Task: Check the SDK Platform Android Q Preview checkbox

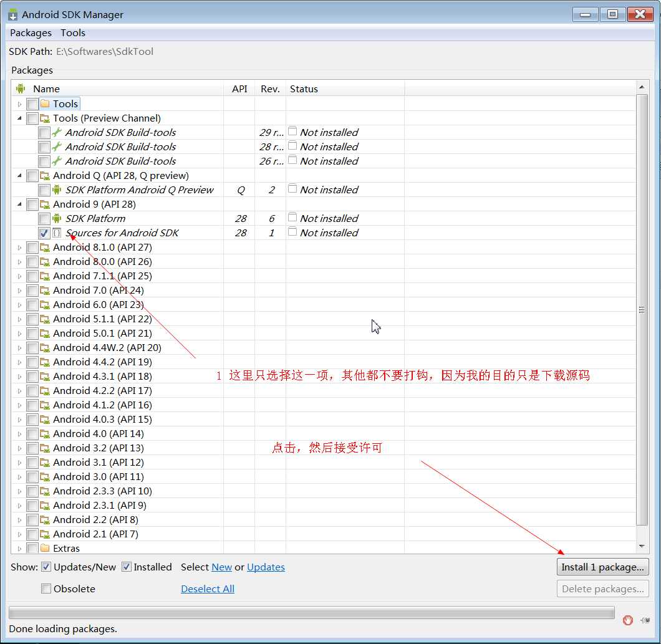Action: click(x=44, y=190)
